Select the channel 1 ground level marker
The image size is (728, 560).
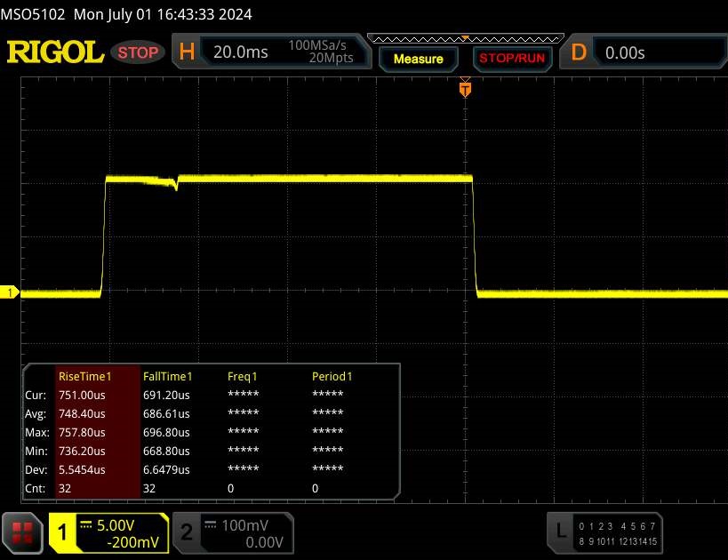(x=12, y=292)
